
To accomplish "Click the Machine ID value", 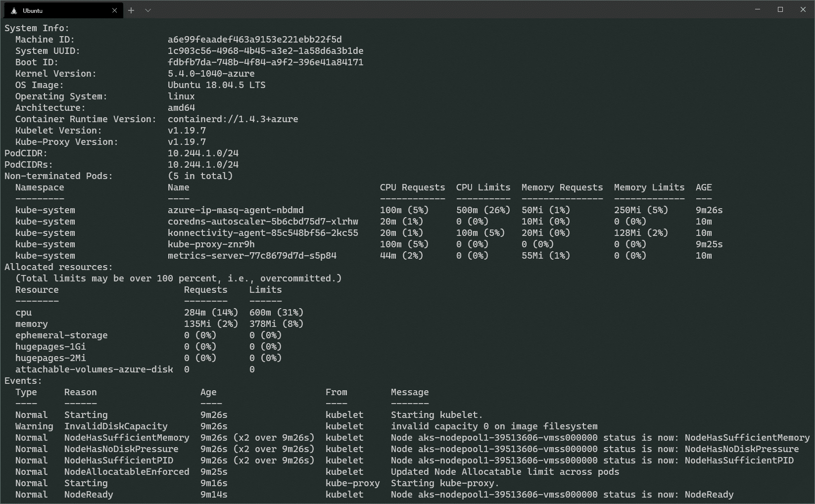I will coord(254,40).
